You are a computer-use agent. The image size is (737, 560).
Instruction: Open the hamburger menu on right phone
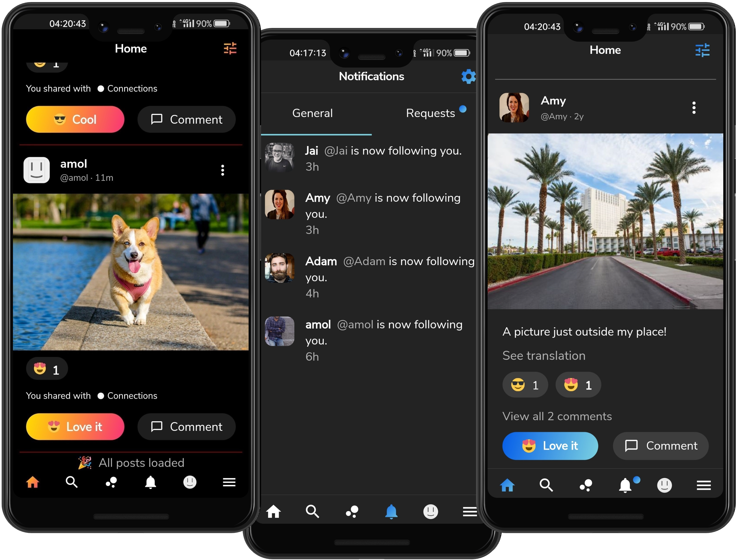pos(704,485)
